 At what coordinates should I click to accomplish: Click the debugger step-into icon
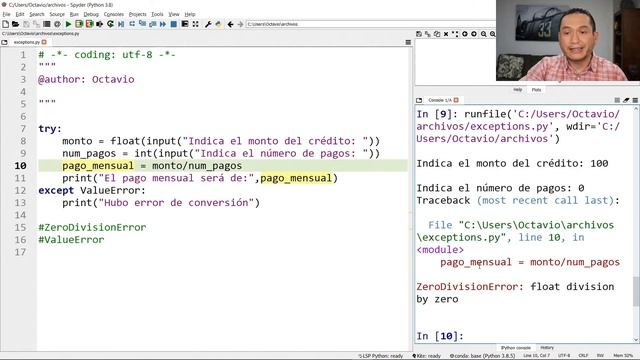pos(142,24)
